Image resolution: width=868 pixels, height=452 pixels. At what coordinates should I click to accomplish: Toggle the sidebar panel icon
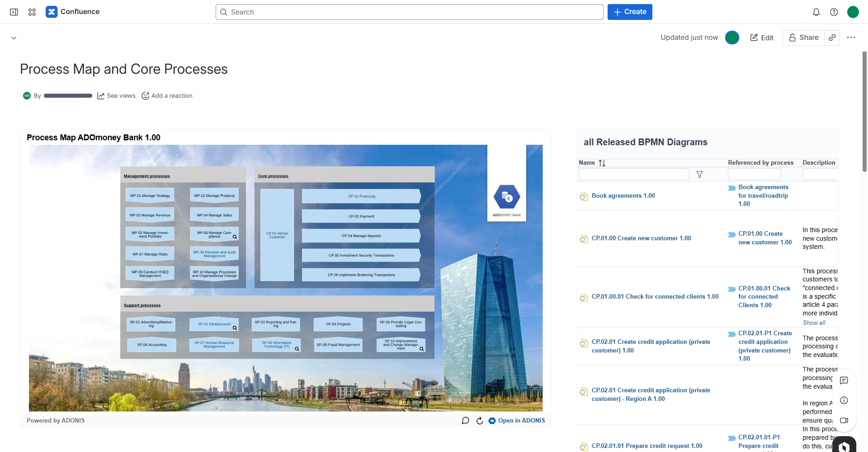pyautogui.click(x=14, y=12)
